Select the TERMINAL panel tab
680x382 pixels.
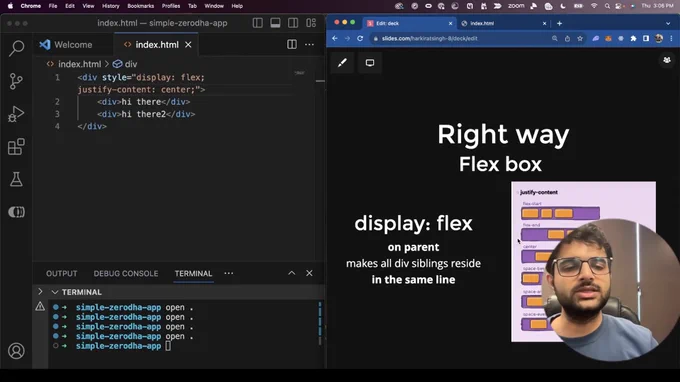[193, 274]
